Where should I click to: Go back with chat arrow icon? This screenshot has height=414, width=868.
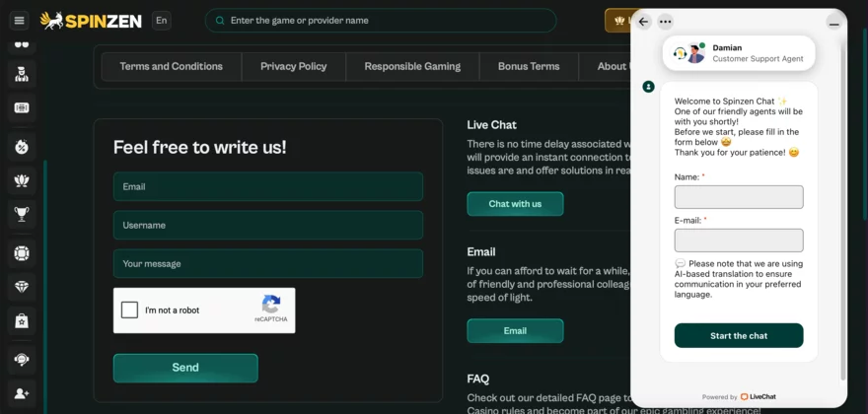(x=643, y=22)
